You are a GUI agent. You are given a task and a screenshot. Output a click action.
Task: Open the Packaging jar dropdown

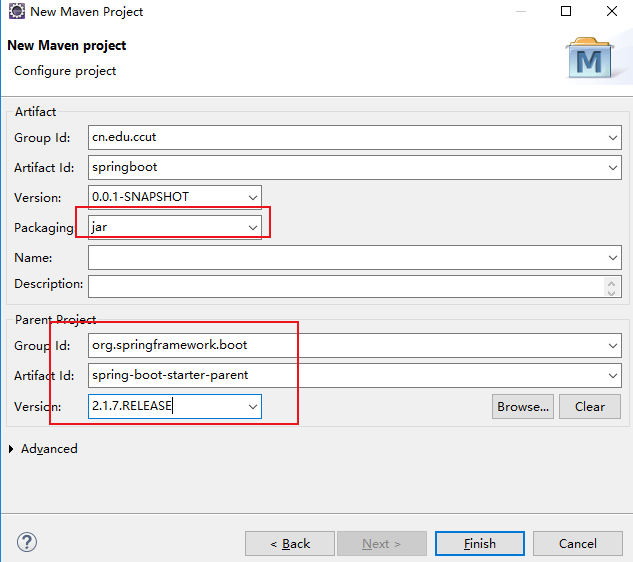(253, 227)
